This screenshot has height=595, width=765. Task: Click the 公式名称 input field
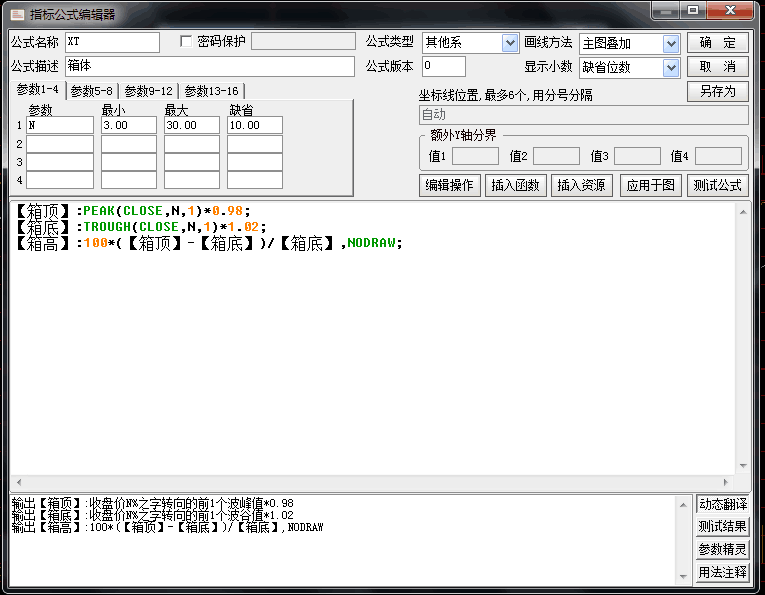112,42
